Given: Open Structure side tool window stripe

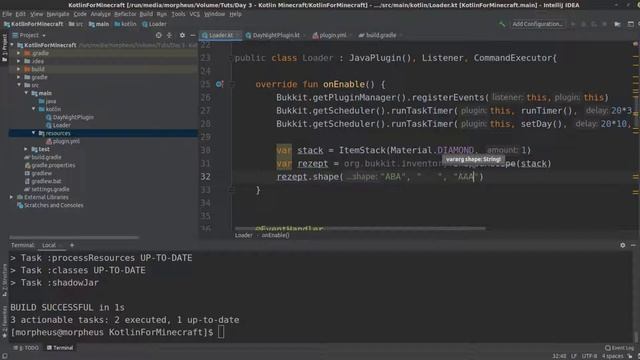Looking at the screenshot, I should point(4,280).
